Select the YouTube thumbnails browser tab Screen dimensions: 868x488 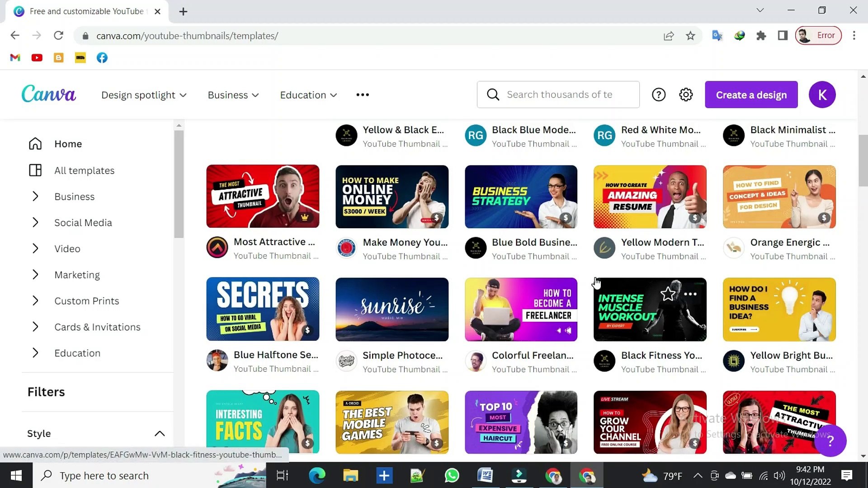click(x=81, y=11)
